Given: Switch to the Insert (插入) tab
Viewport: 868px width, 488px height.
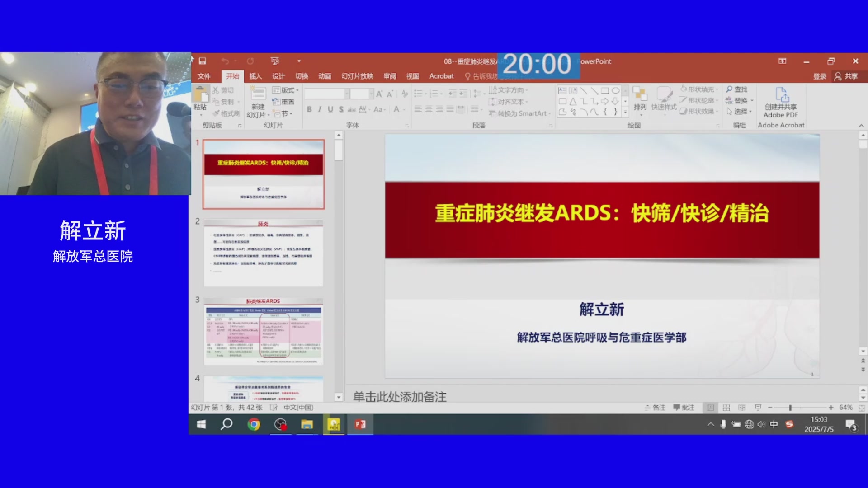Looking at the screenshot, I should (x=255, y=76).
